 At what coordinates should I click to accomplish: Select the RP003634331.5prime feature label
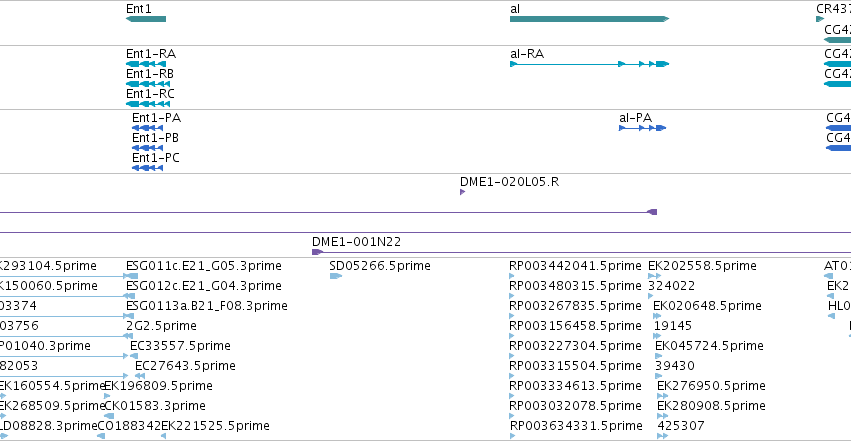pyautogui.click(x=576, y=426)
